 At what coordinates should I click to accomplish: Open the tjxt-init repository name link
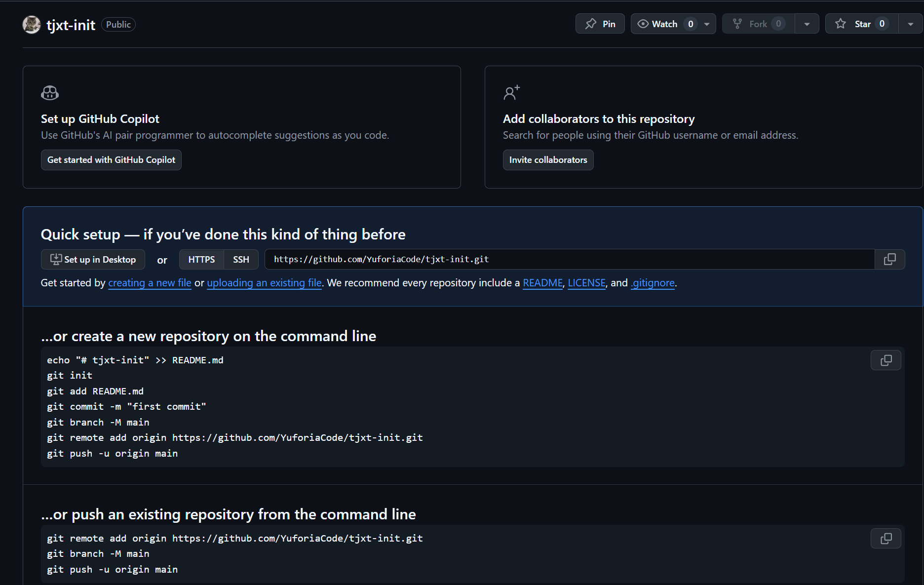(x=71, y=25)
